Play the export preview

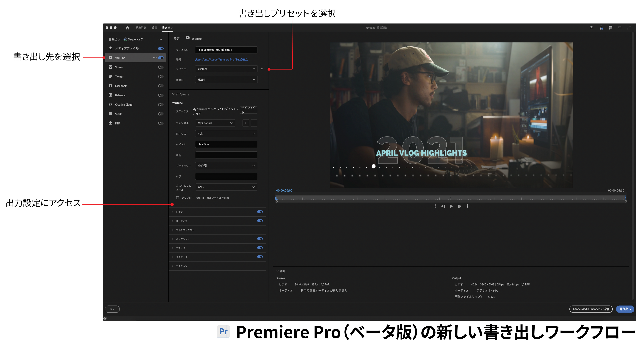(451, 206)
